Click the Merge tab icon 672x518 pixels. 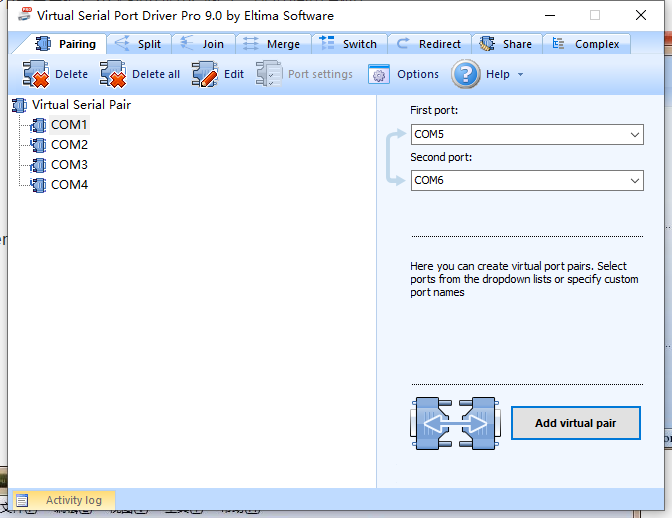pyautogui.click(x=251, y=44)
